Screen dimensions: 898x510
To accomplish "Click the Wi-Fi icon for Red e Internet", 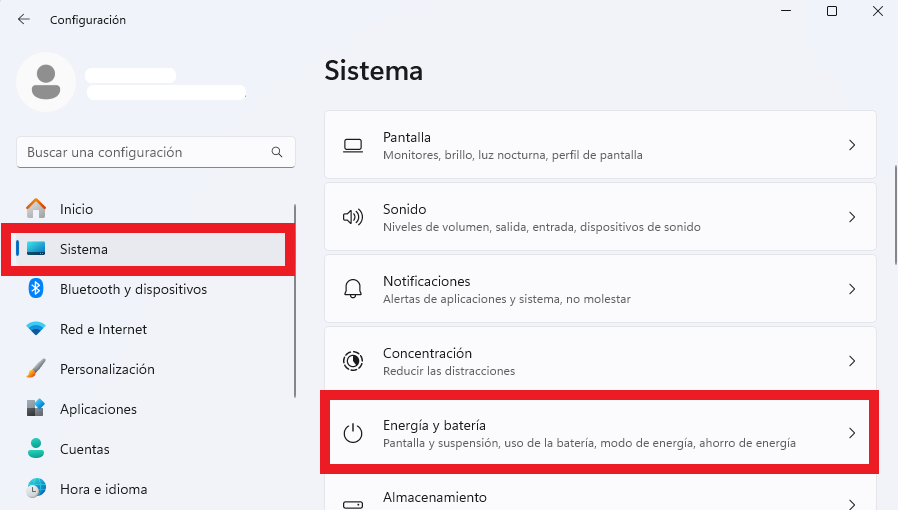I will [x=36, y=329].
